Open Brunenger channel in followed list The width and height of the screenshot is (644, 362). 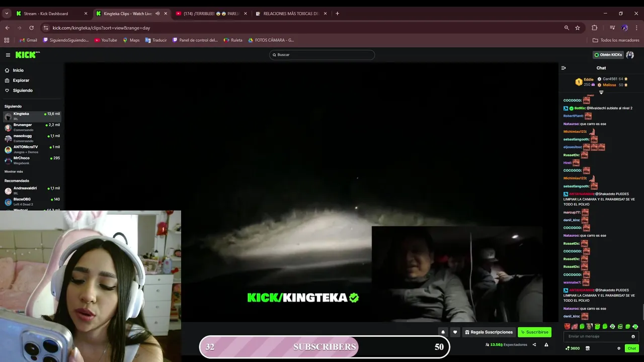[32, 127]
